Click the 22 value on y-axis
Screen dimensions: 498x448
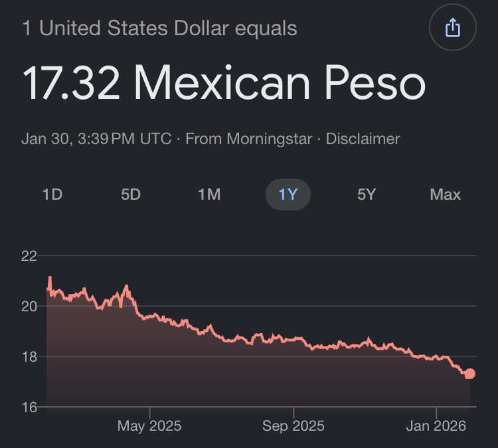coord(29,256)
